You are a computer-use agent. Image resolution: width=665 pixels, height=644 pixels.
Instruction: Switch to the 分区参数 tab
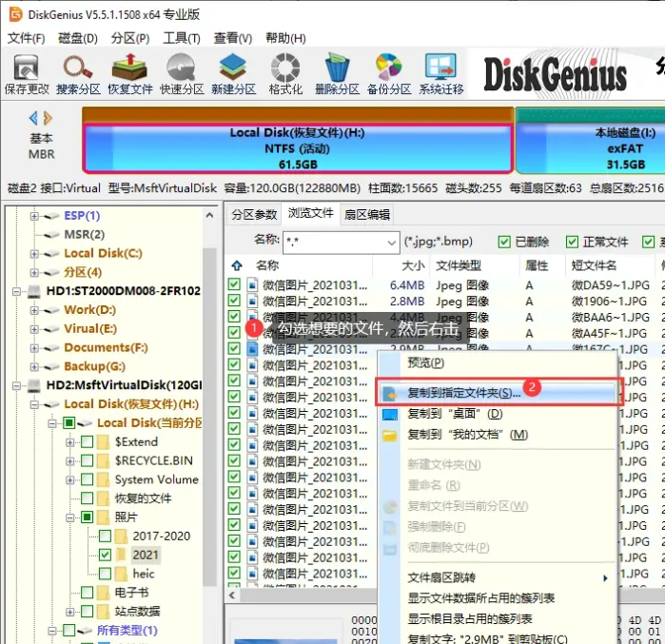(254, 215)
